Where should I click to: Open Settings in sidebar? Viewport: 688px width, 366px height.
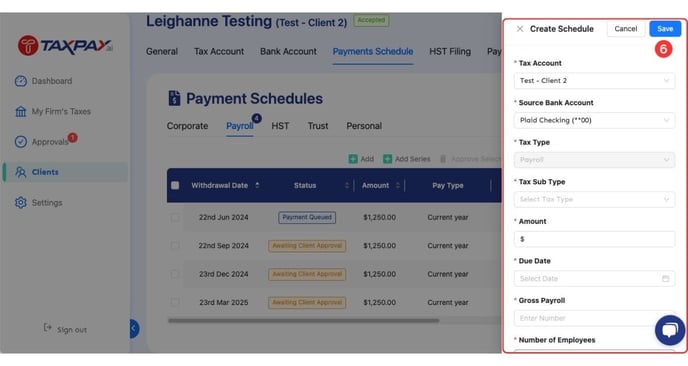pyautogui.click(x=47, y=203)
